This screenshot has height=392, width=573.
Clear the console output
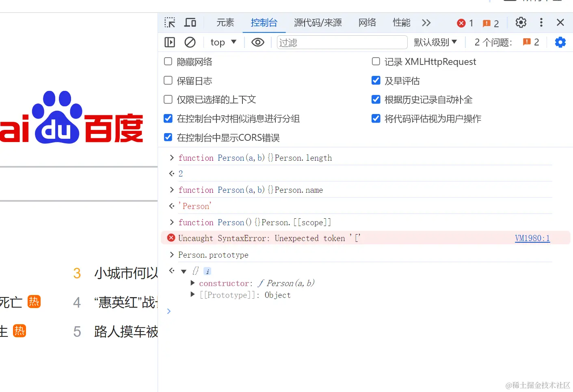click(190, 42)
